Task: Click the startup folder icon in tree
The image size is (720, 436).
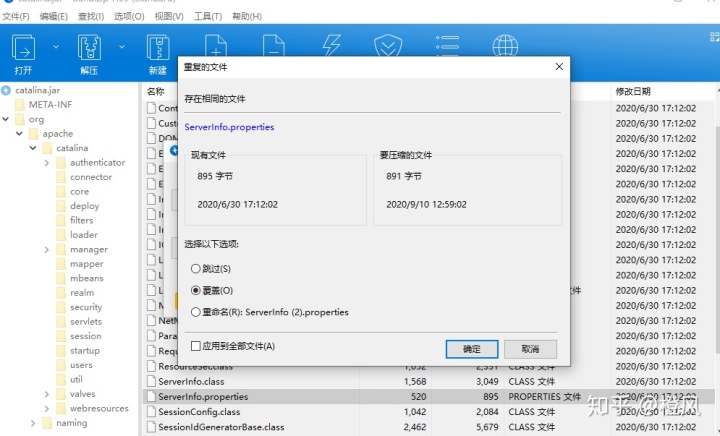Action: point(61,351)
